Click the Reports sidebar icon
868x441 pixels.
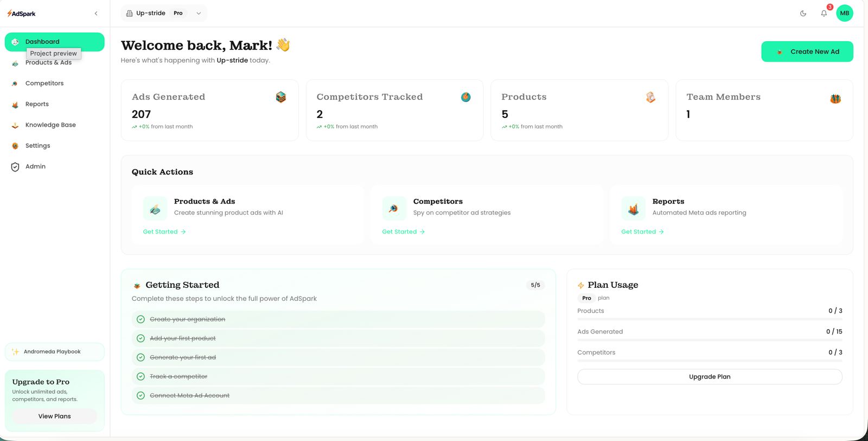pos(15,105)
